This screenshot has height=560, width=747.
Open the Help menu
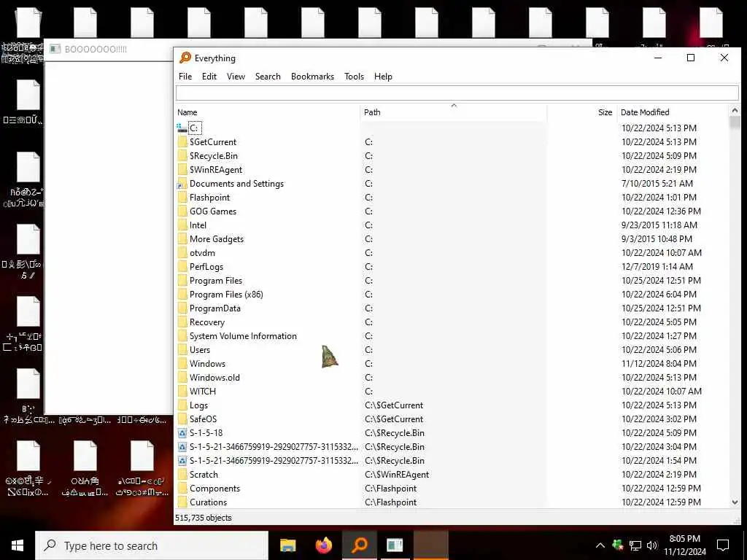383,77
